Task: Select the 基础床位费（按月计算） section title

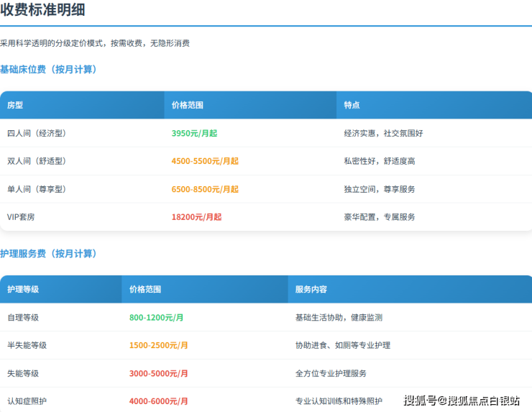Action: [x=48, y=70]
